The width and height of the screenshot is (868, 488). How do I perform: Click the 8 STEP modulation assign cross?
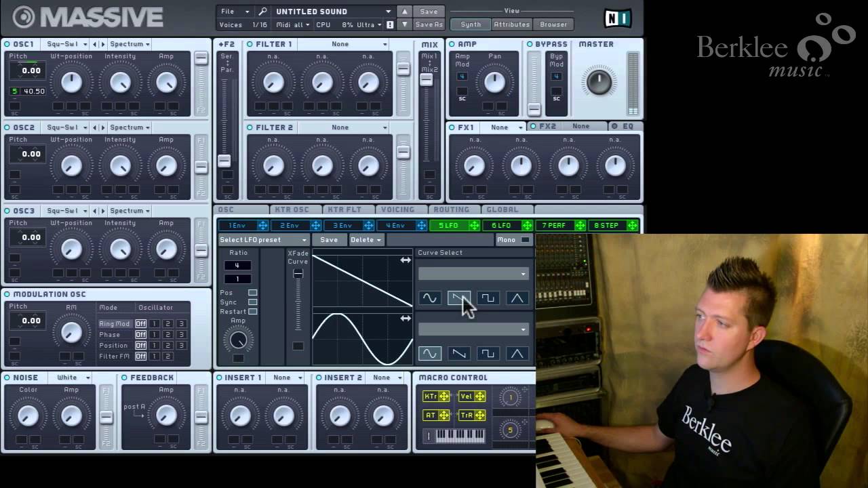tap(632, 226)
